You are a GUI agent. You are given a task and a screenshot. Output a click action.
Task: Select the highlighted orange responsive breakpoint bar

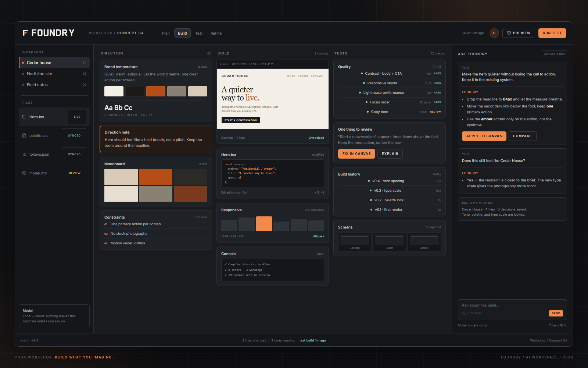click(264, 224)
